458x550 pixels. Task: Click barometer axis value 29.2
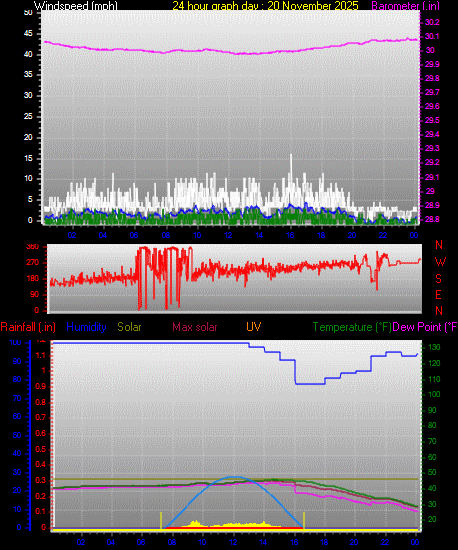[432, 162]
